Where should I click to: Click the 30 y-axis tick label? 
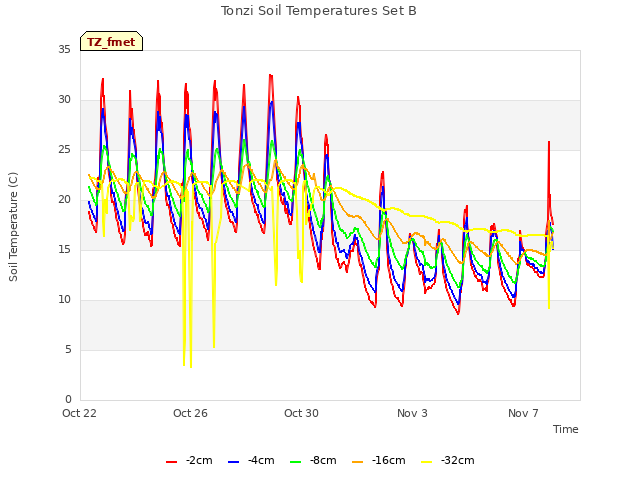click(x=64, y=100)
